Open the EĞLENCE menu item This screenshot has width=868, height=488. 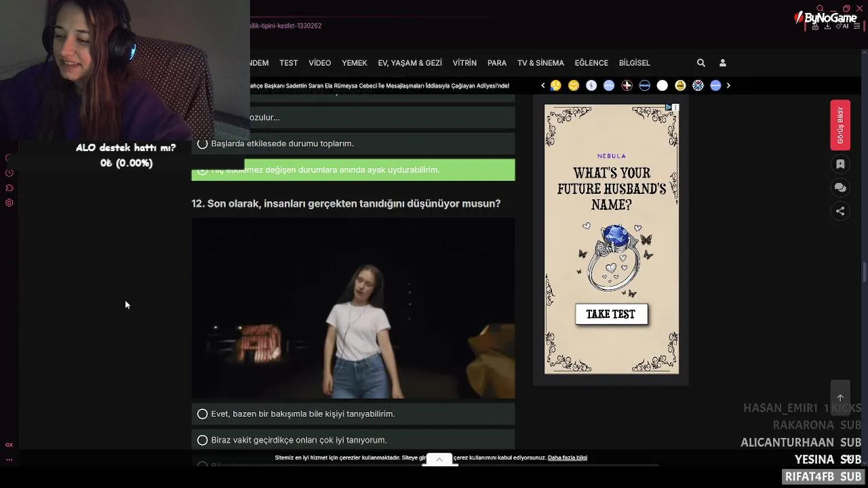pyautogui.click(x=591, y=63)
